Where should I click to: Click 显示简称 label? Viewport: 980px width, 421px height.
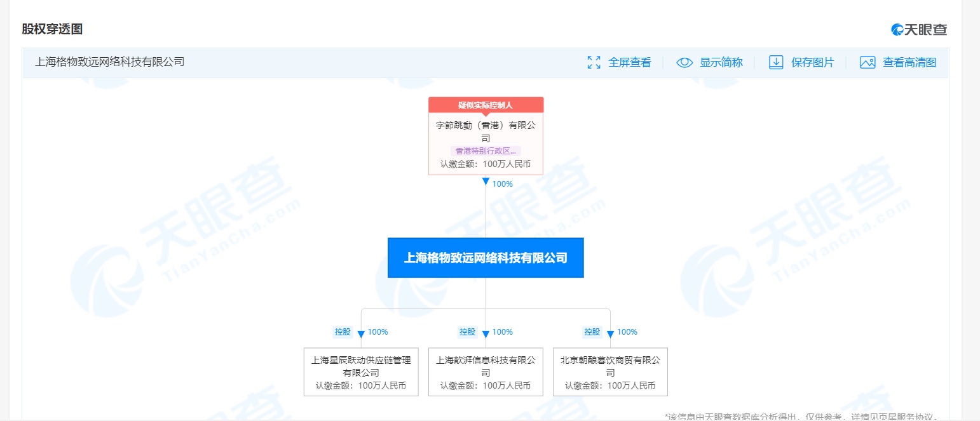click(x=721, y=62)
